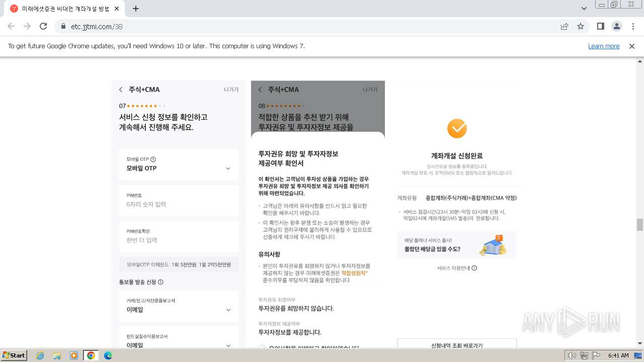Screen dimensions: 644x362
Task: Click back chevron in step 07 주식+CMA
Action: [121, 89]
